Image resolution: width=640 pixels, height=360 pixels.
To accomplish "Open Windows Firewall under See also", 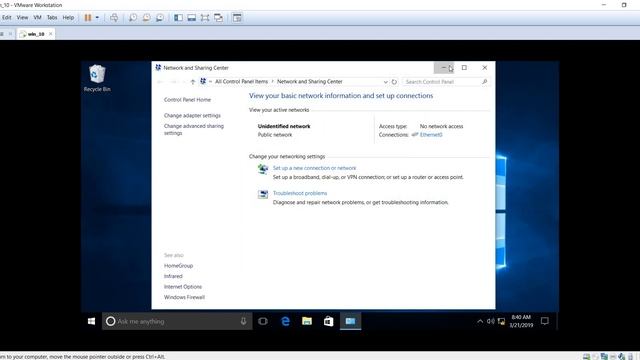I will pyautogui.click(x=184, y=298).
